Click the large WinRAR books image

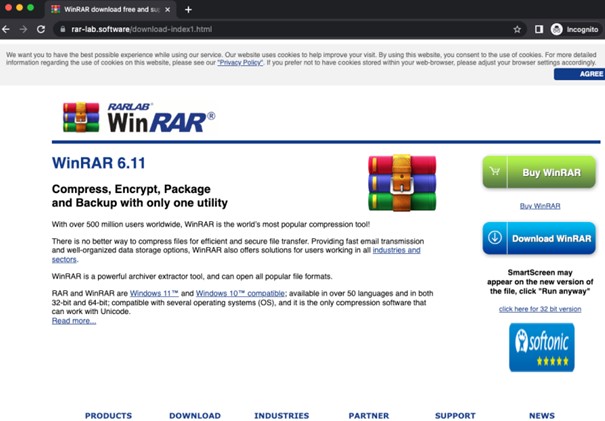point(402,183)
